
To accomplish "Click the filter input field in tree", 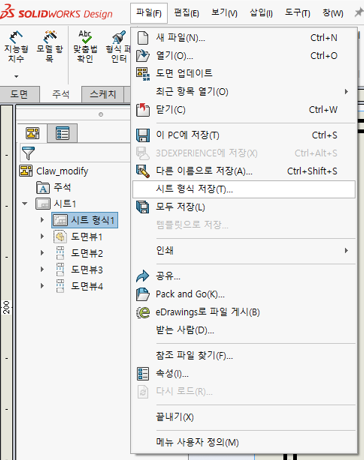I will [83, 153].
